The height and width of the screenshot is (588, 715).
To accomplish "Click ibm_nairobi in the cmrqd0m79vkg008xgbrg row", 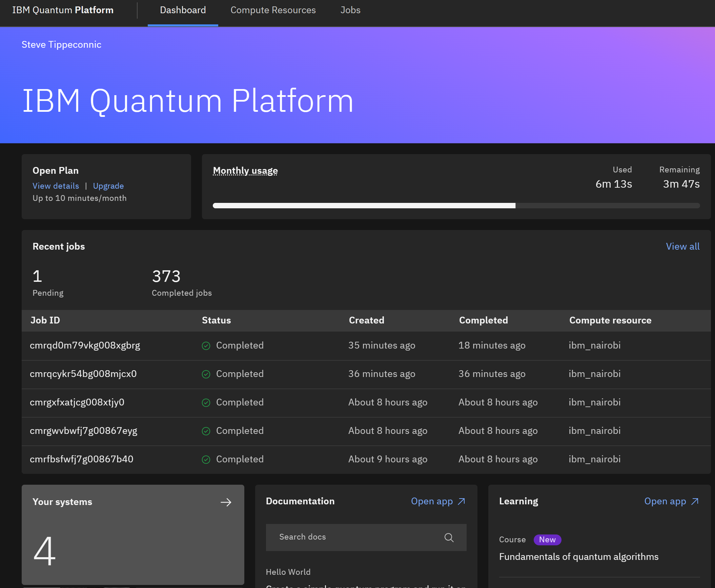I will [x=594, y=345].
